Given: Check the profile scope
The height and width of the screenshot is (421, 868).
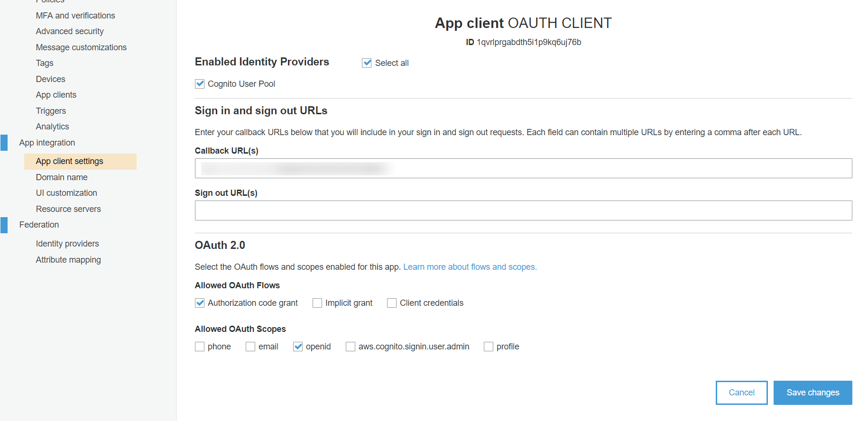Looking at the screenshot, I should (489, 347).
